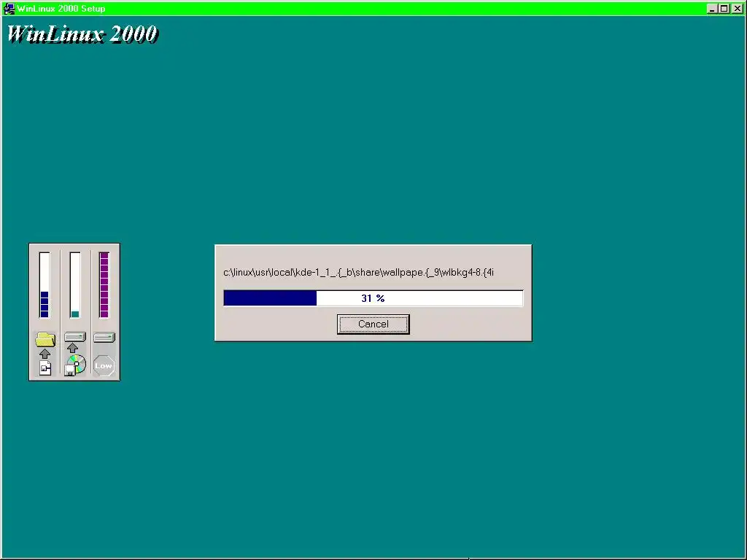The height and width of the screenshot is (560, 747).
Task: Click the blue file copy progress gauge
Action: pos(44,285)
